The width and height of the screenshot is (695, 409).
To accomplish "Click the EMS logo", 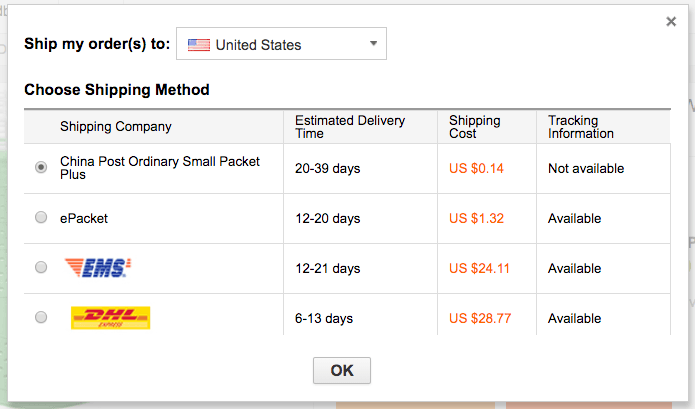I will point(97,268).
